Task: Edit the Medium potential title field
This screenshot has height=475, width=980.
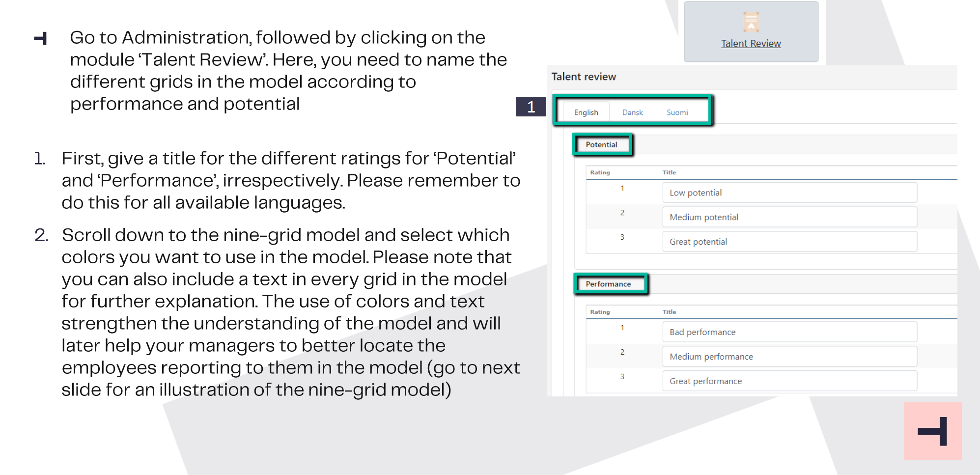Action: click(x=789, y=217)
